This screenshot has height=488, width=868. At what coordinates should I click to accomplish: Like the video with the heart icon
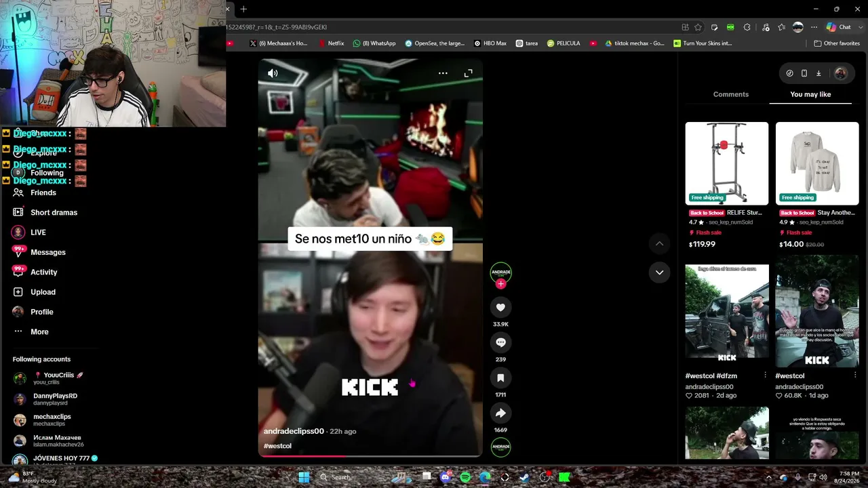500,307
